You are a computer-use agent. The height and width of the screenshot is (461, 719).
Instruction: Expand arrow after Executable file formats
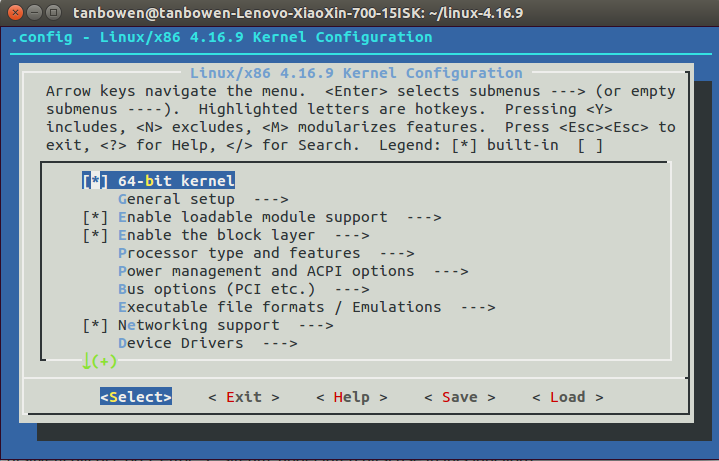coord(478,307)
